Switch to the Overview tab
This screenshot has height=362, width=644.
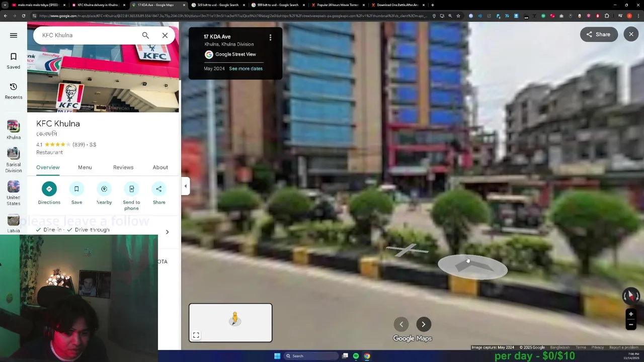(48, 167)
